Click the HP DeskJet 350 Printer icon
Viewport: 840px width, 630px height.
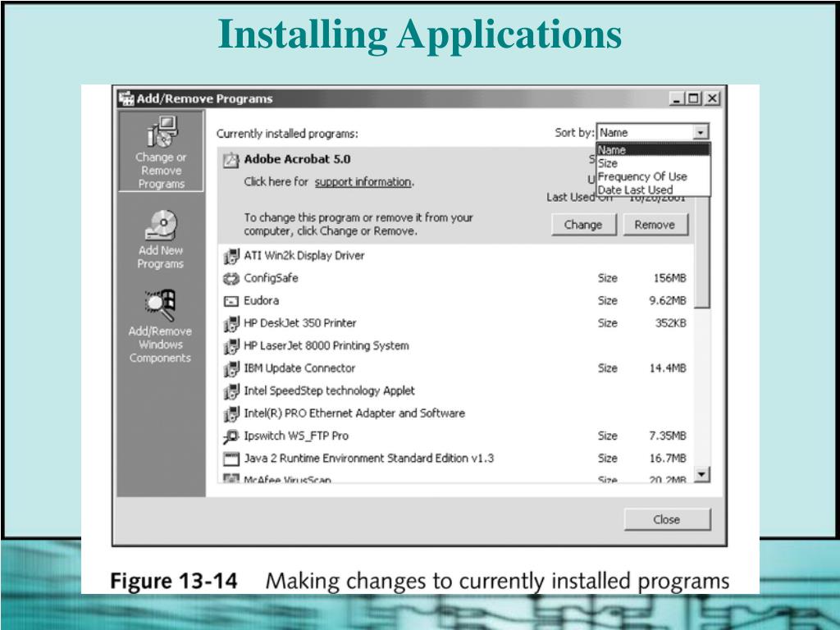231,323
